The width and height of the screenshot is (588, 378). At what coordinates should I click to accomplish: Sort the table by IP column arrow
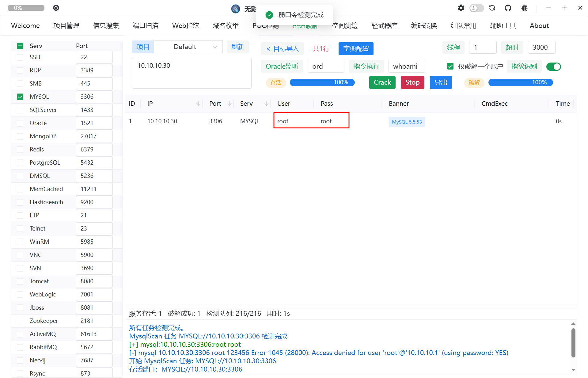(x=198, y=104)
